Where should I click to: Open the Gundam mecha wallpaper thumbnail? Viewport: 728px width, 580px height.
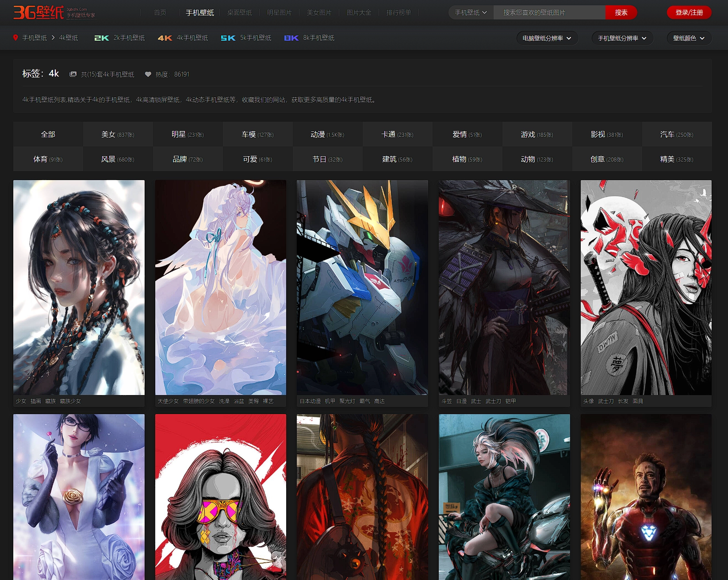coord(362,287)
